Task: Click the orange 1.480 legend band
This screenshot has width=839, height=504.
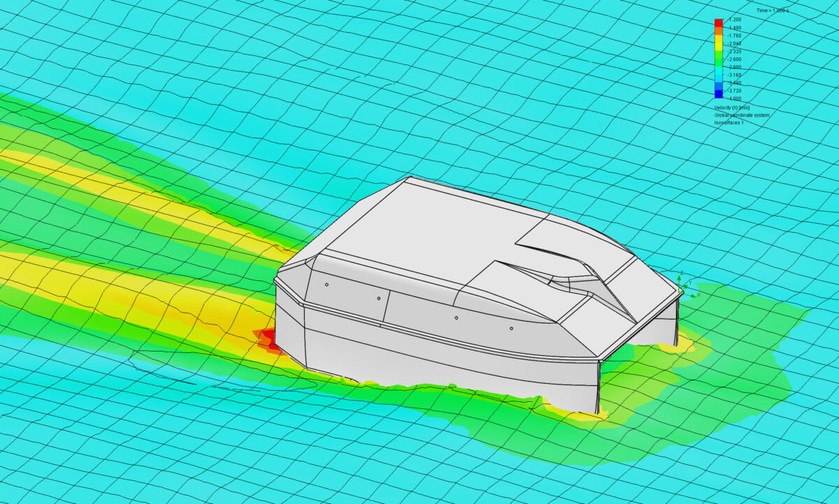Action: pos(719,30)
